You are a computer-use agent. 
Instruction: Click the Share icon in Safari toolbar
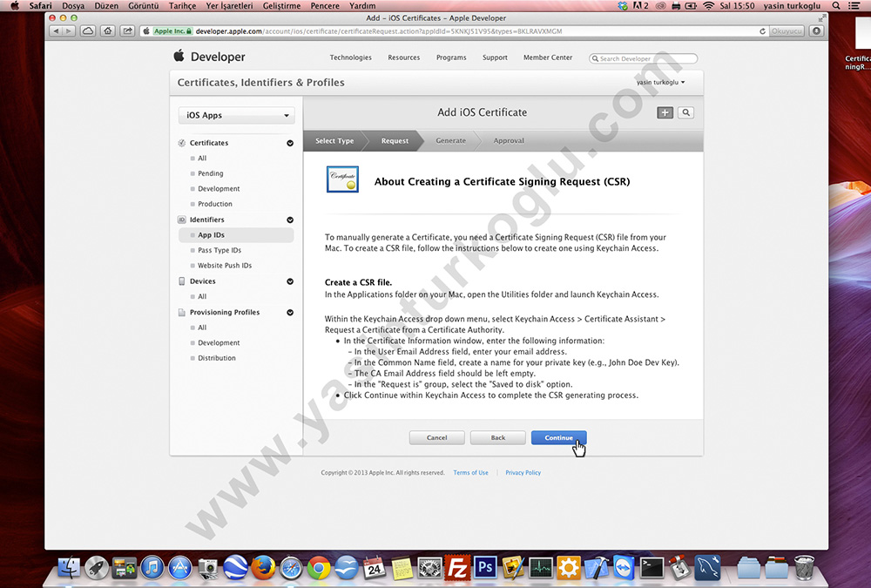pos(128,31)
